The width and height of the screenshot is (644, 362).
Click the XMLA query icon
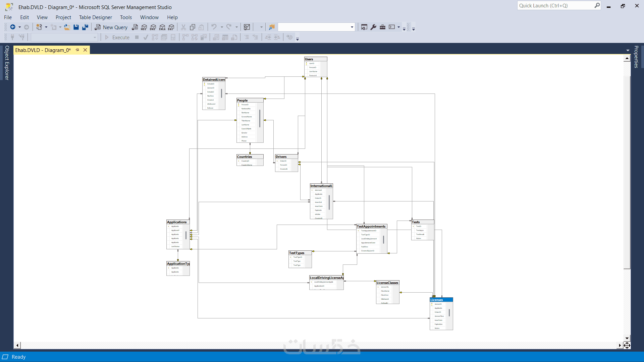click(x=162, y=27)
